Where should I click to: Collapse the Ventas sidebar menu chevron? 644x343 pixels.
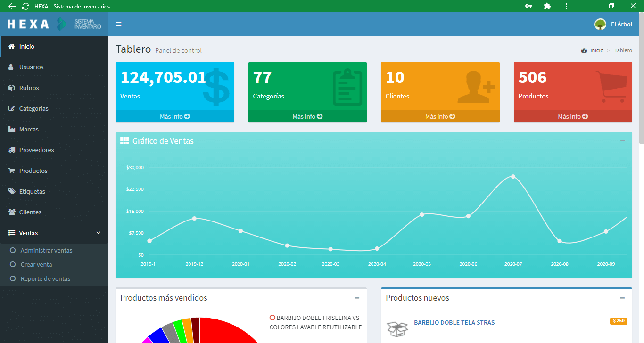(99, 233)
